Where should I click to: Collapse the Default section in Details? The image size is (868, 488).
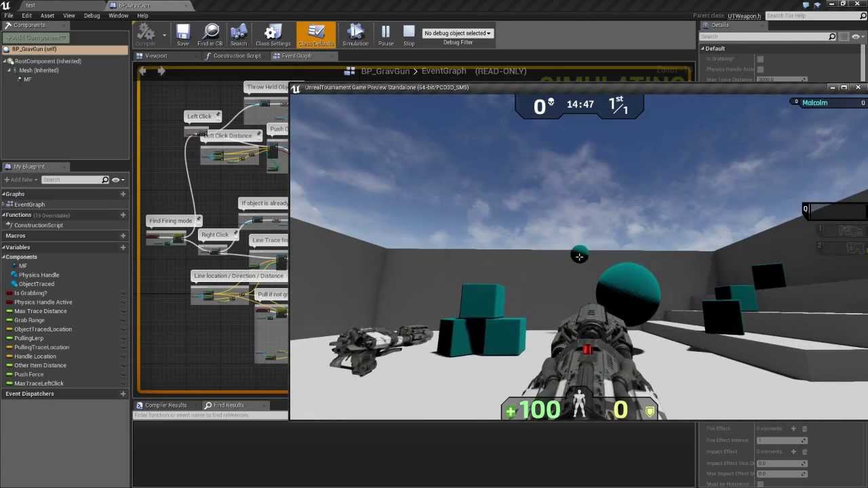[703, 49]
